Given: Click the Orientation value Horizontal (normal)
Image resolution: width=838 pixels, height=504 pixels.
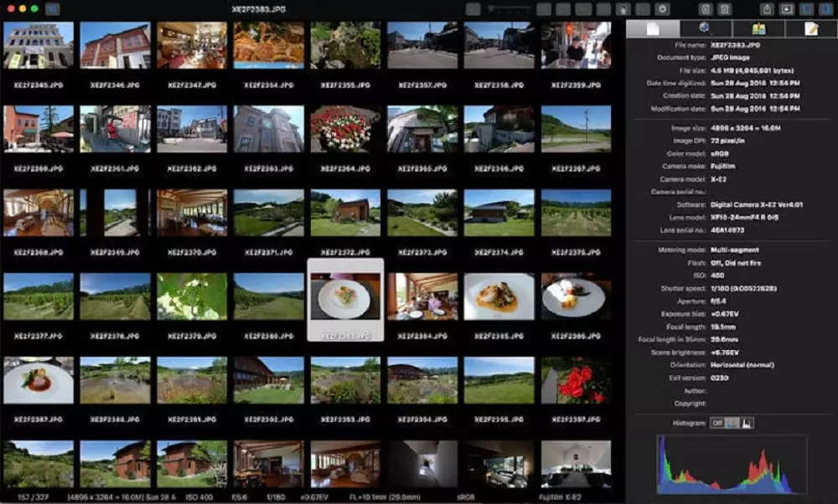Looking at the screenshot, I should (742, 365).
